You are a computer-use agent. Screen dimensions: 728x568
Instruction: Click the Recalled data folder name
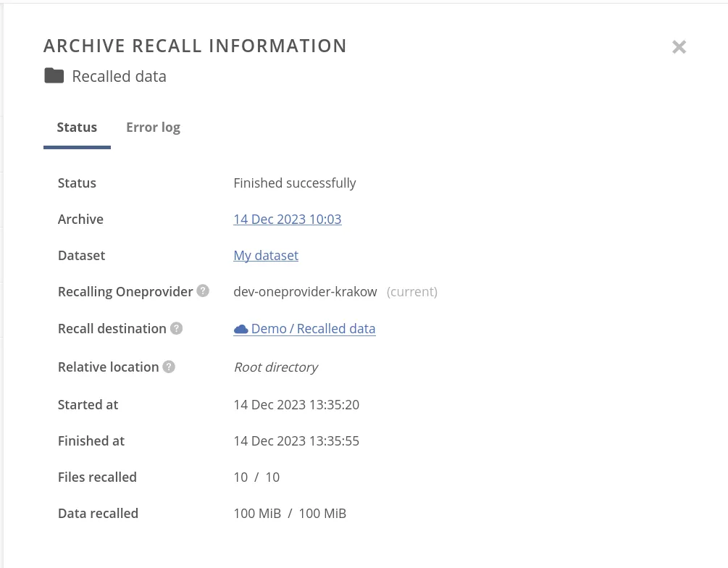[119, 77]
